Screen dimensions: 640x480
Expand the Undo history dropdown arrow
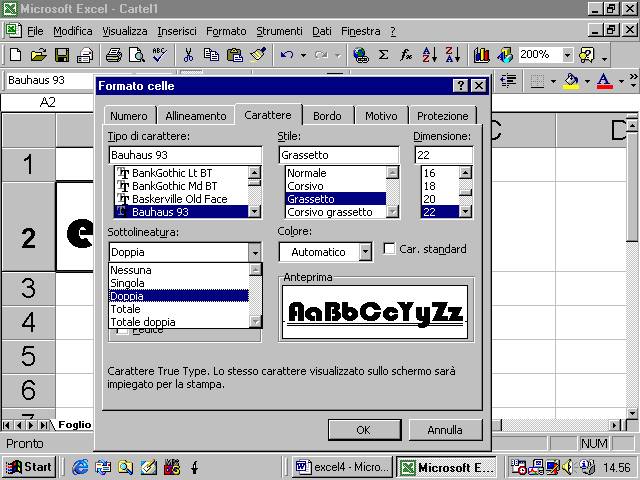pyautogui.click(x=303, y=55)
